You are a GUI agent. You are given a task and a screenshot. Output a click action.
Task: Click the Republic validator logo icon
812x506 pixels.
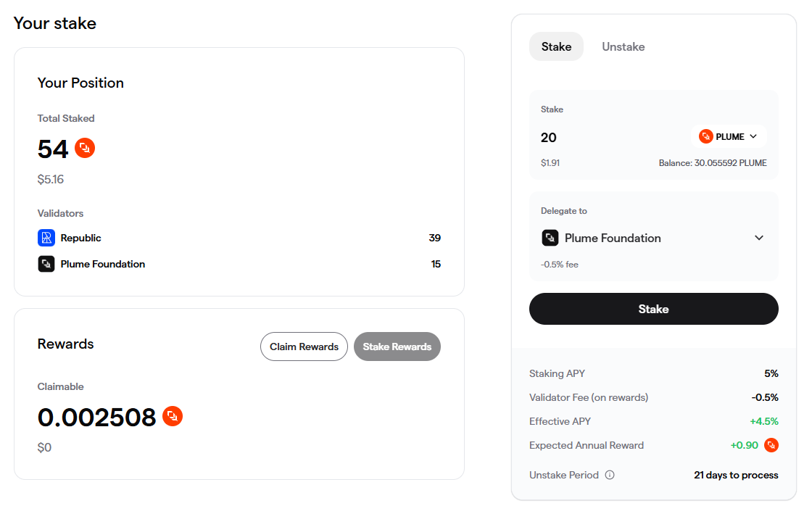[x=46, y=238]
